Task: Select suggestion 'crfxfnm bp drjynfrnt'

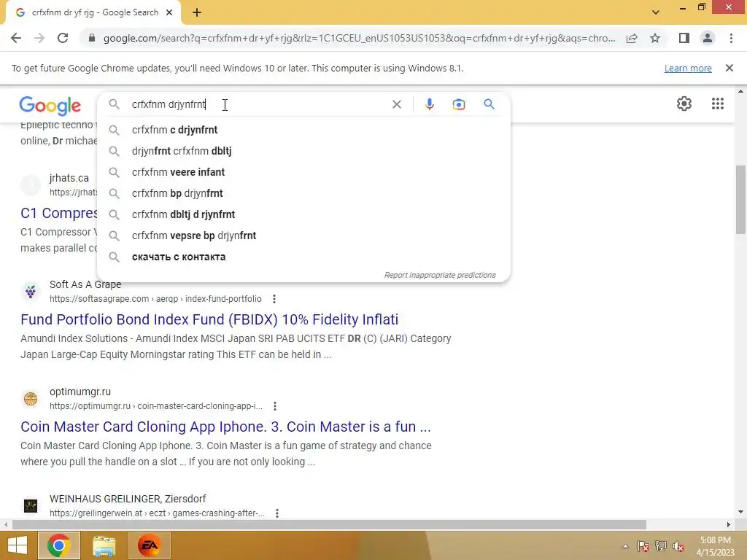Action: coord(303,193)
